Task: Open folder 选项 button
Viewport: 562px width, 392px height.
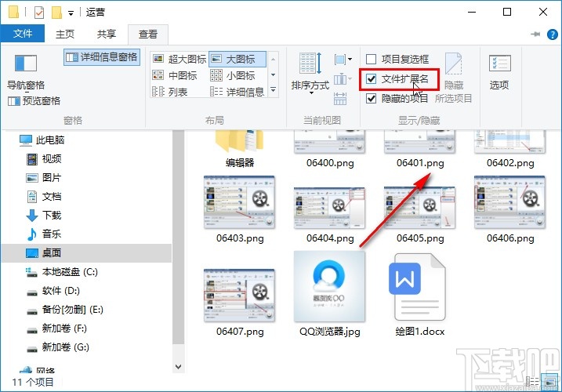Action: (x=499, y=71)
